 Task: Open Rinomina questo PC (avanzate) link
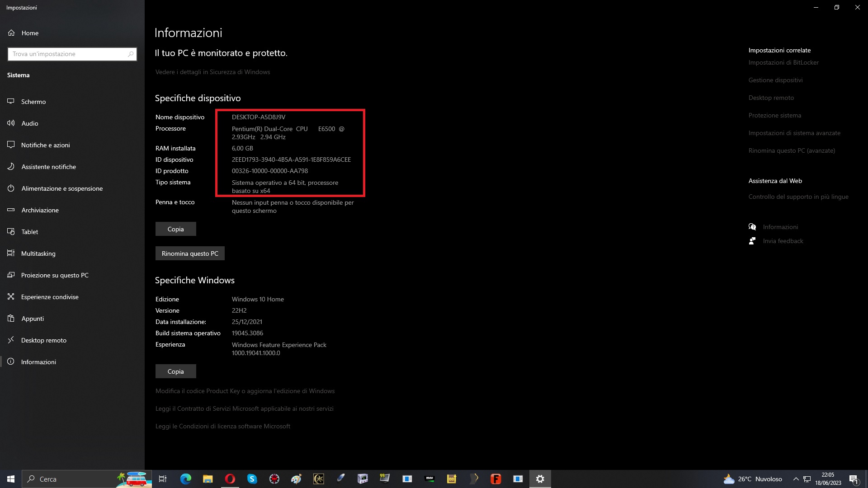(x=792, y=150)
